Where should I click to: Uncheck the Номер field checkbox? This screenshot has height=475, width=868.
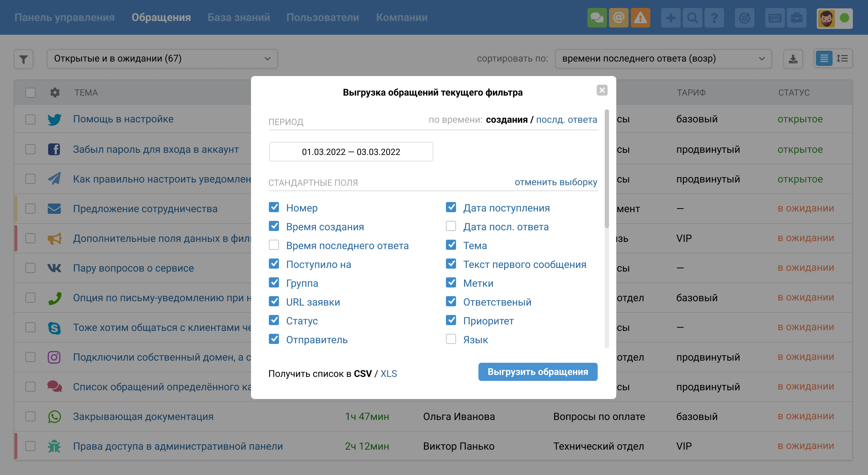(274, 207)
